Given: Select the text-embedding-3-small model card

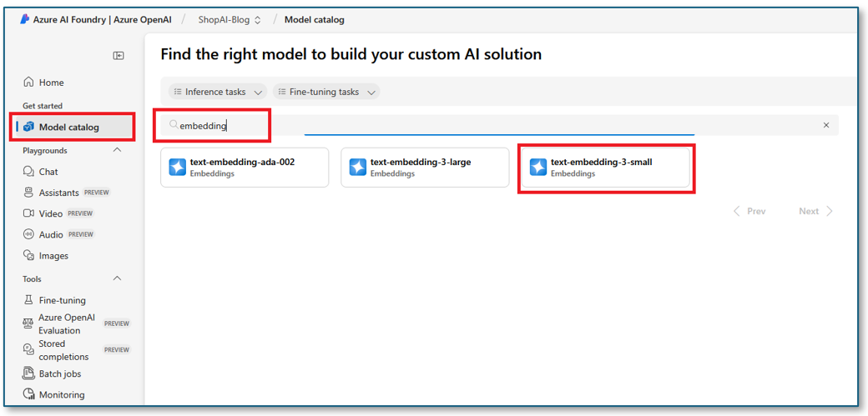Looking at the screenshot, I should click(x=606, y=168).
